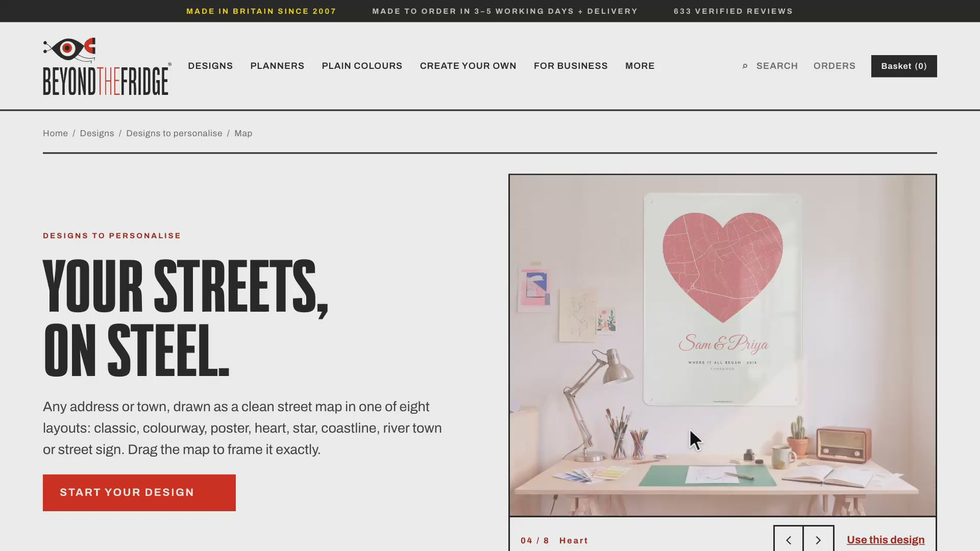
Task: Click the Your Streets, On Steel headline
Action: click(x=186, y=318)
